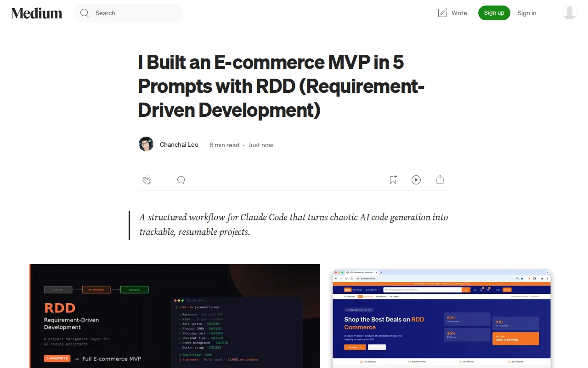Viewport: 588px width, 368px height.
Task: Clap for this article
Action: pyautogui.click(x=147, y=180)
